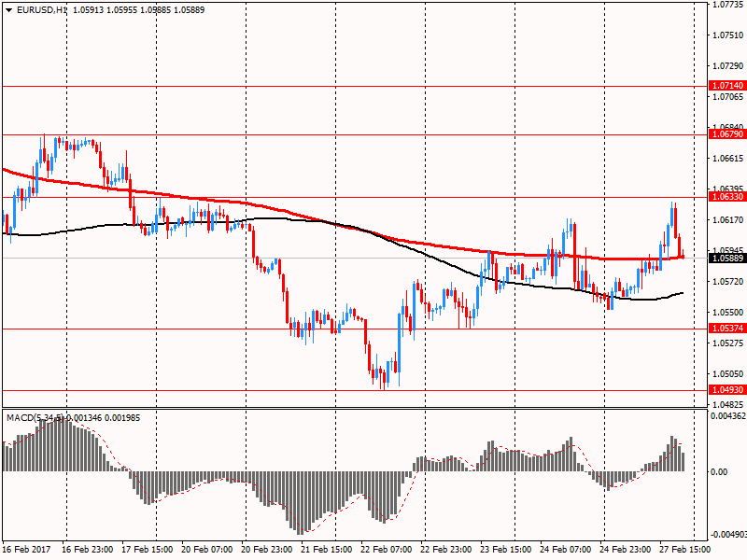Click the MACD 0.004362 scale maximum value
Screen dimensions: 747x560
point(728,416)
